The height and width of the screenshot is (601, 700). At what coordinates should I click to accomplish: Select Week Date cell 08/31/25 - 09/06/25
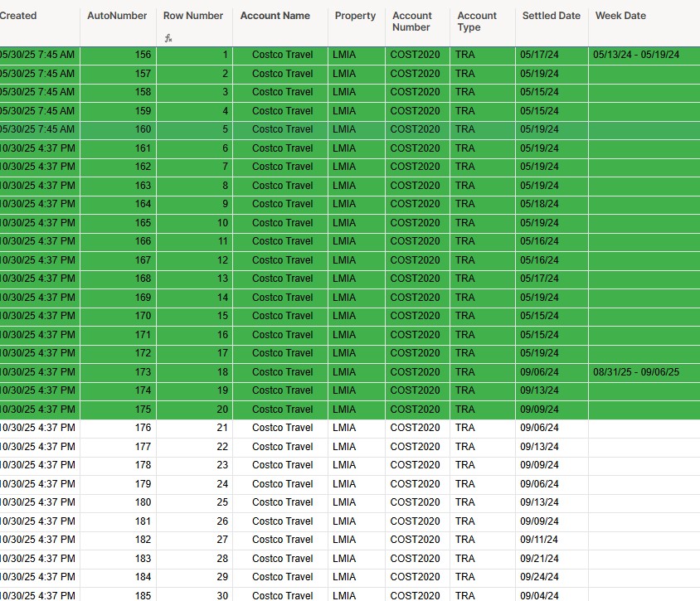point(636,372)
